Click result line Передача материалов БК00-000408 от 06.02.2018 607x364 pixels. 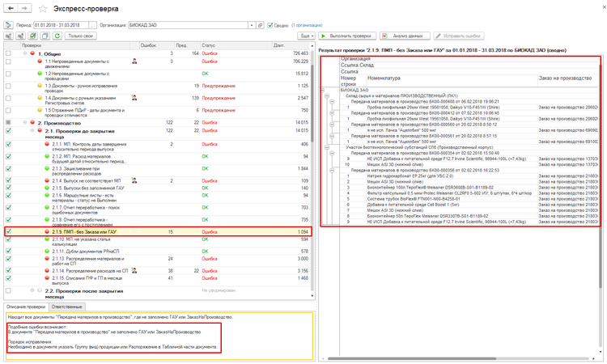(x=425, y=102)
